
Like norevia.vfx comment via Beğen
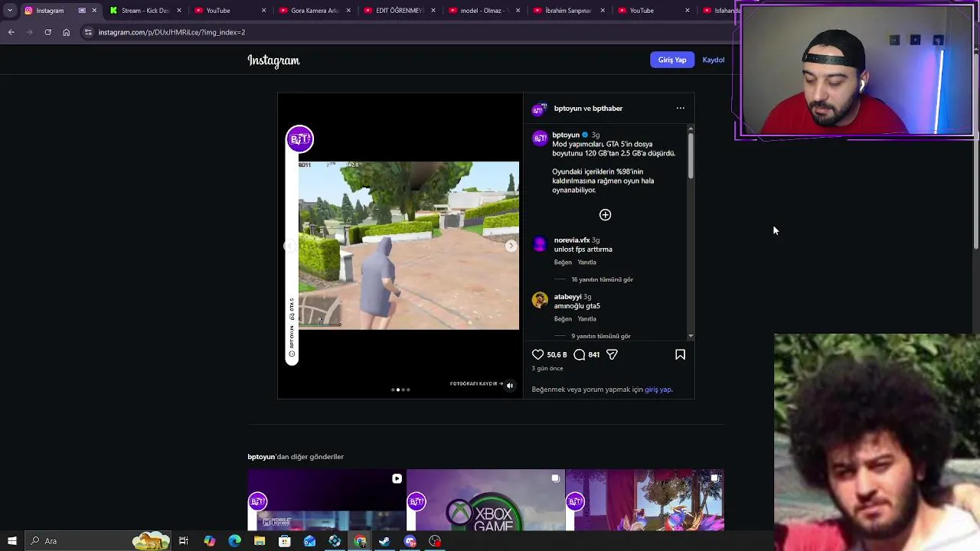point(563,262)
